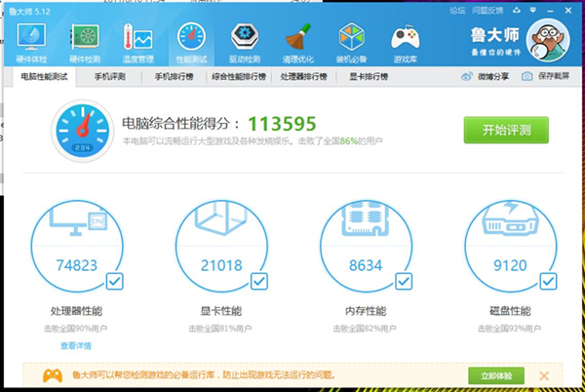Click the 处理器性能 label
Image resolution: width=585 pixels, height=392 pixels.
point(76,311)
